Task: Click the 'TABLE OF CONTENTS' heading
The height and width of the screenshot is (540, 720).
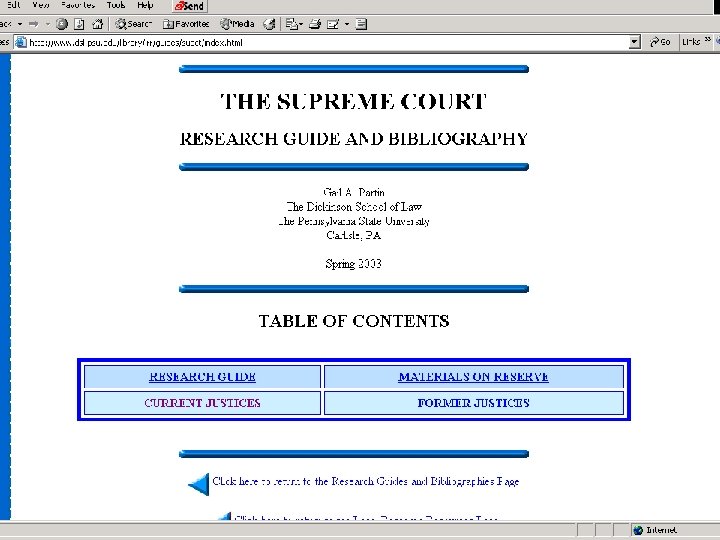Action: click(354, 321)
